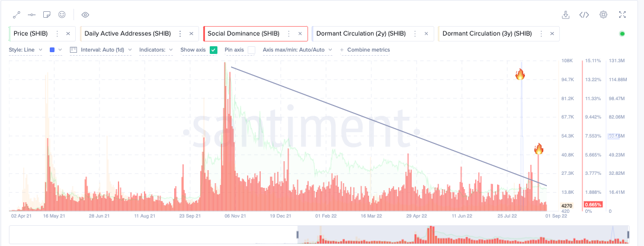Click Combine metrics button
Image resolution: width=644 pixels, height=246 pixels.
tap(365, 50)
